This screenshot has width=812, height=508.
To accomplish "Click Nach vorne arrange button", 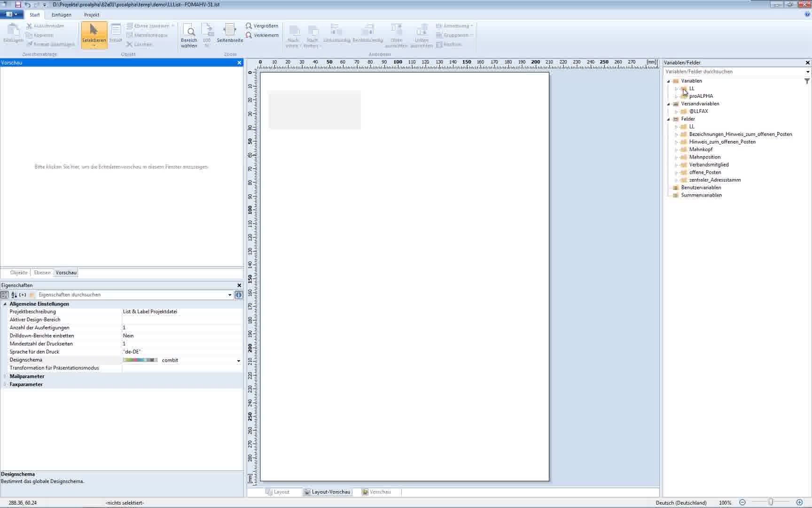I will point(293,36).
